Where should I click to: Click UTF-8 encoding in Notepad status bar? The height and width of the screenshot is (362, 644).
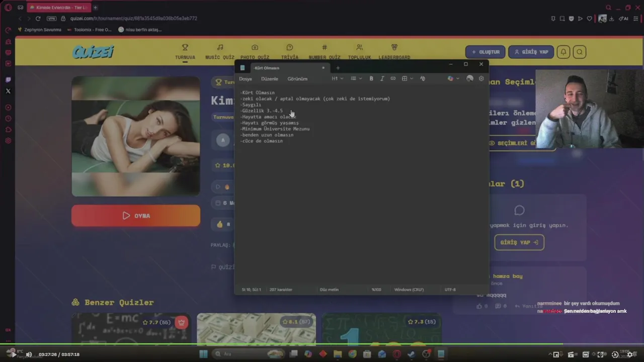pyautogui.click(x=450, y=290)
